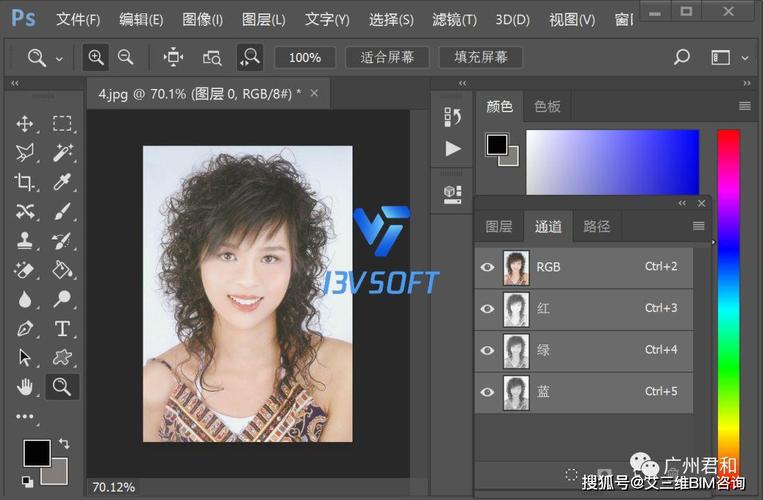Select the Rectangular Marquee tool
This screenshot has height=500, width=763.
[x=62, y=124]
